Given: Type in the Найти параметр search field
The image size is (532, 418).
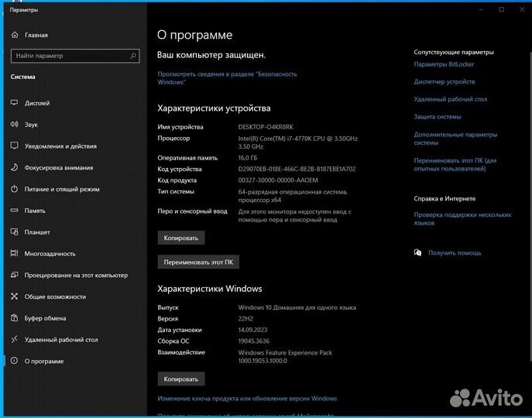Looking at the screenshot, I should pos(70,56).
